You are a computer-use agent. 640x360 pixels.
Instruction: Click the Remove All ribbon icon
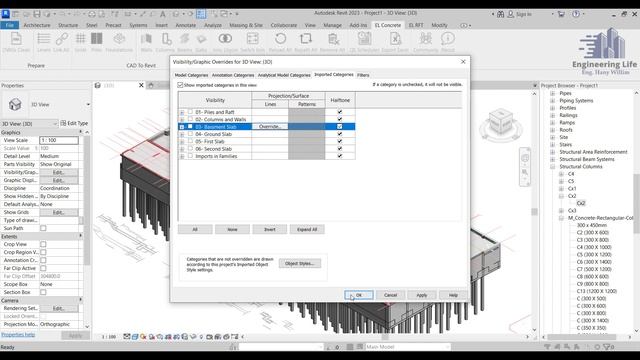pyautogui.click(x=333, y=39)
